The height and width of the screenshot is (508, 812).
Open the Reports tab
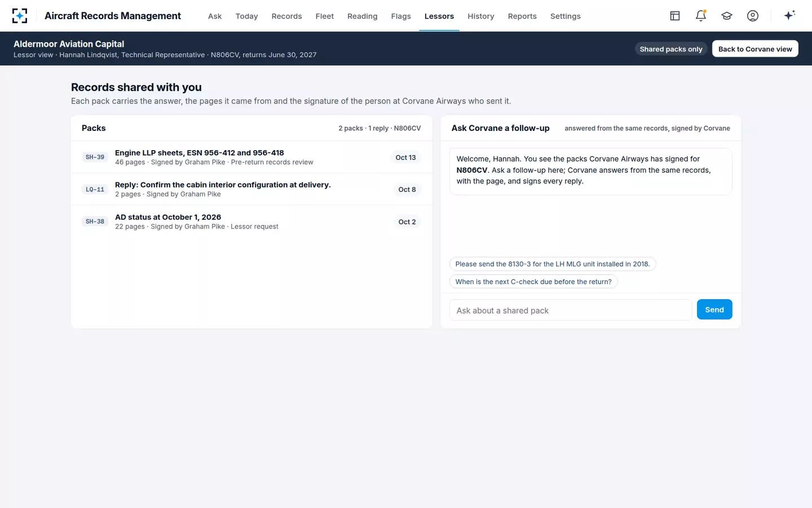(522, 16)
